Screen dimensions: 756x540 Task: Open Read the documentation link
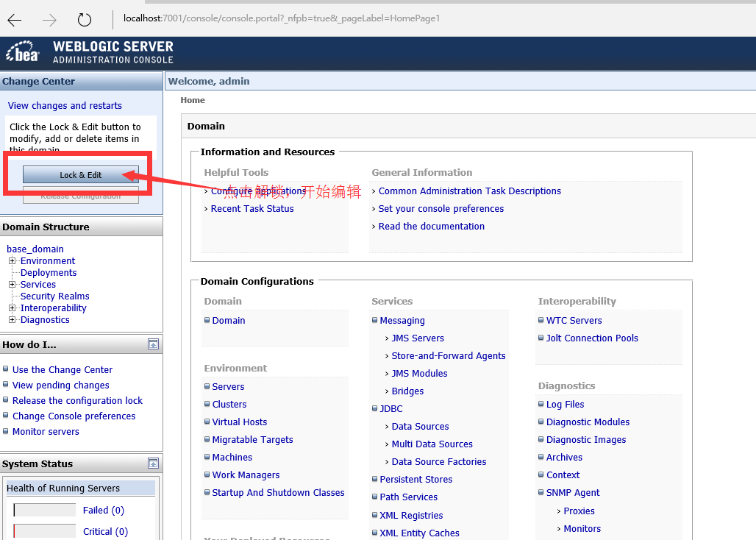[x=432, y=226]
